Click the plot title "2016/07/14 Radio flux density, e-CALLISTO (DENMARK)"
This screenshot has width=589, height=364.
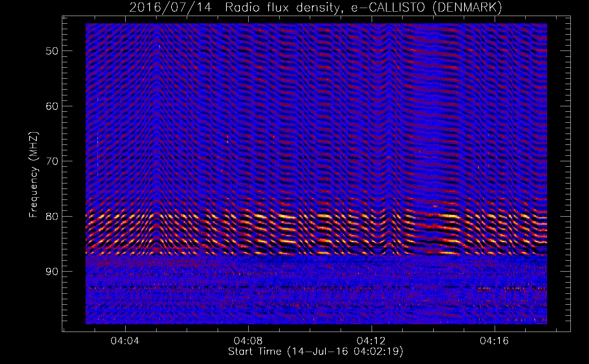(x=316, y=7)
